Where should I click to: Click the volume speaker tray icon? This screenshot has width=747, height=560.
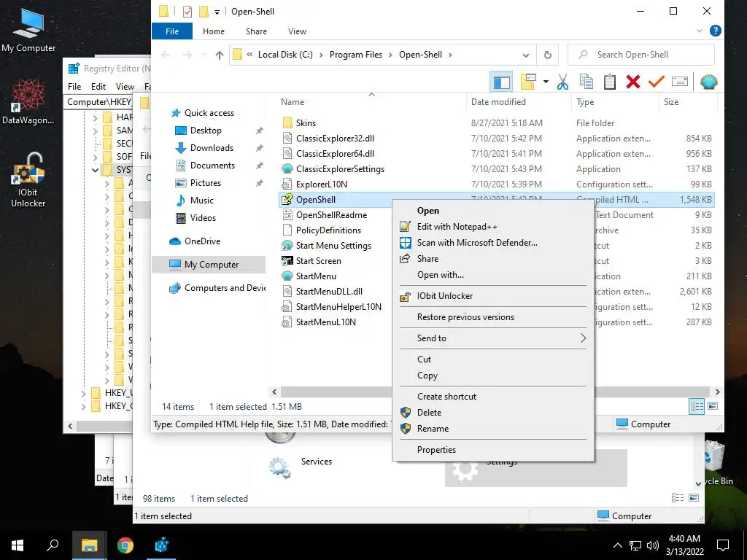point(653,545)
